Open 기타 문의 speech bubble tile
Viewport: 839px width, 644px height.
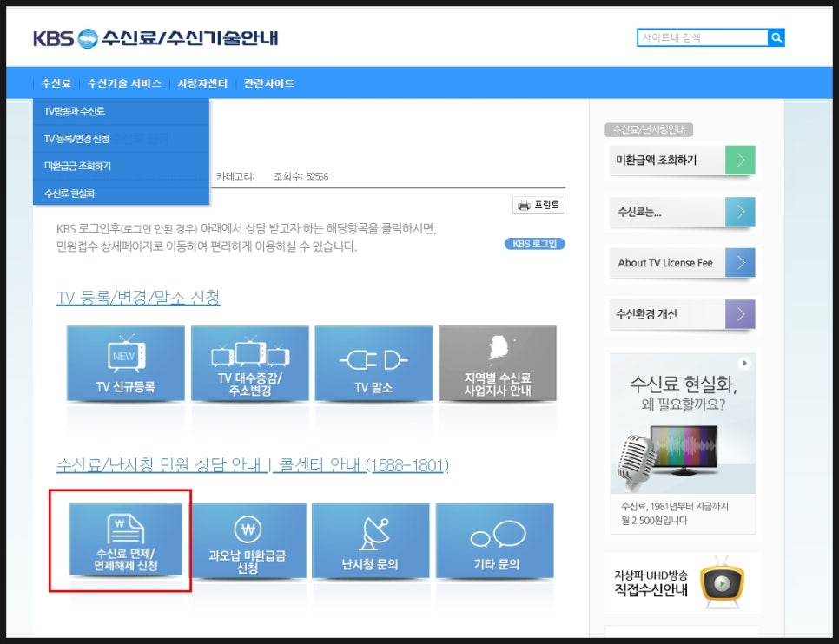tap(495, 541)
